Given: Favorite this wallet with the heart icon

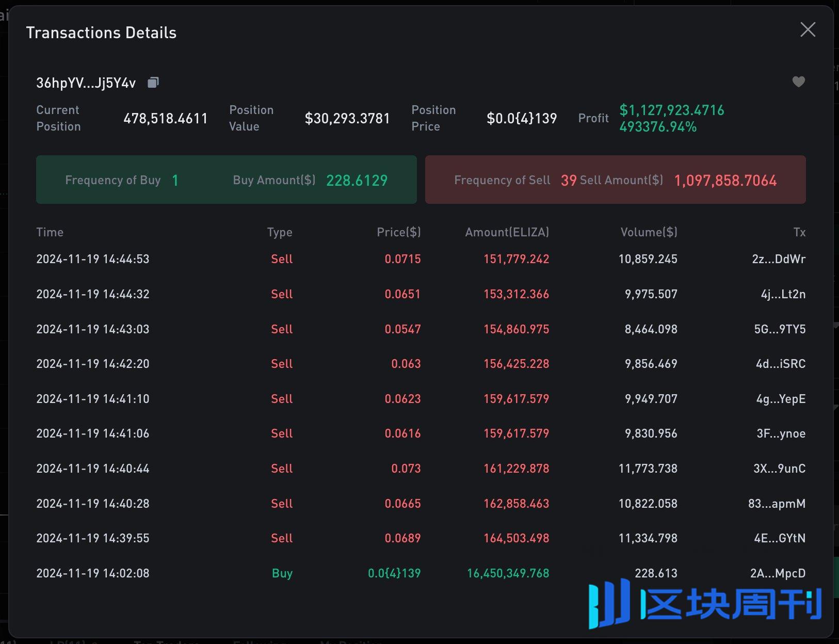Looking at the screenshot, I should pos(798,82).
